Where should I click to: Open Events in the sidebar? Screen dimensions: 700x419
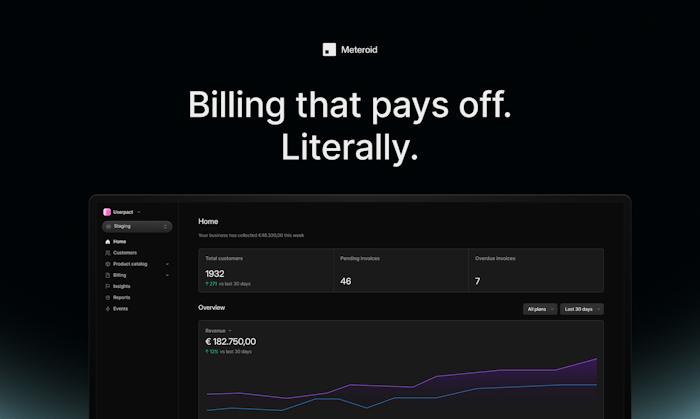pyautogui.click(x=120, y=308)
